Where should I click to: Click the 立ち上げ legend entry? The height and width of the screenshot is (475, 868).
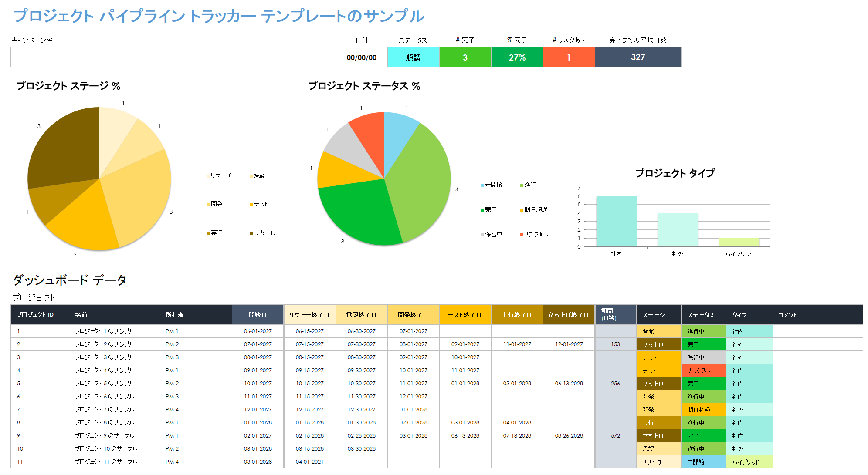tap(263, 232)
